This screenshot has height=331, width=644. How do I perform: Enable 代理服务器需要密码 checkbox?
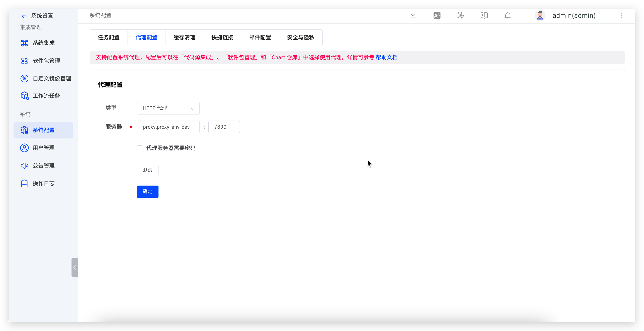click(140, 148)
